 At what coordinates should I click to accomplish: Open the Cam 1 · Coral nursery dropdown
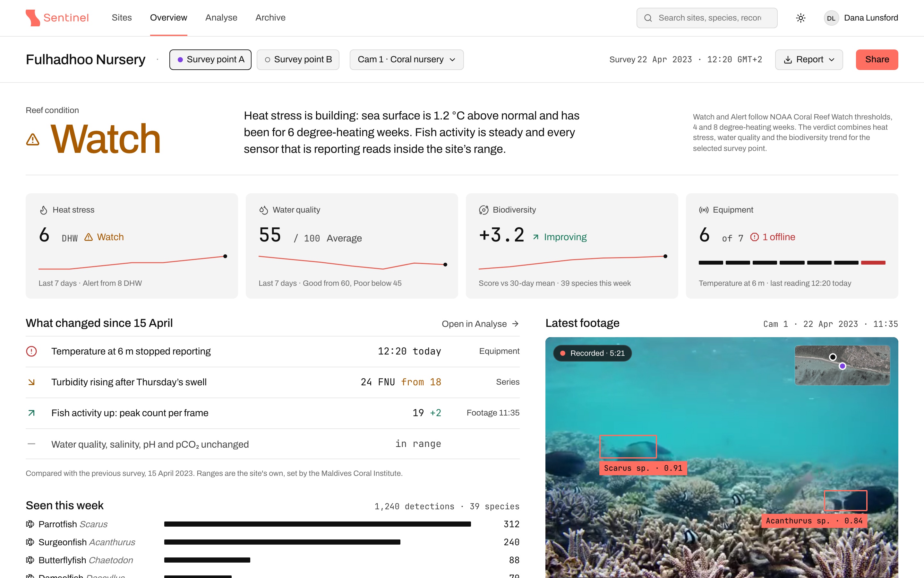406,60
